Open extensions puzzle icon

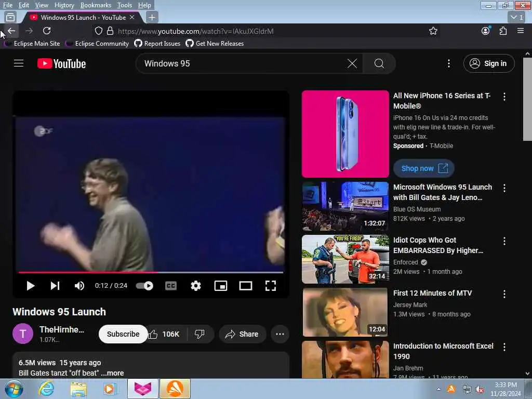(503, 31)
